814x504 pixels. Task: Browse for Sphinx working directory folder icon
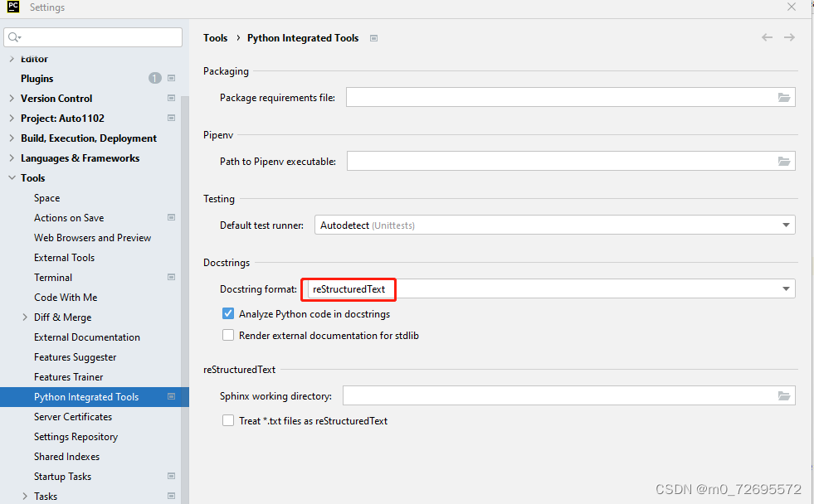[784, 396]
